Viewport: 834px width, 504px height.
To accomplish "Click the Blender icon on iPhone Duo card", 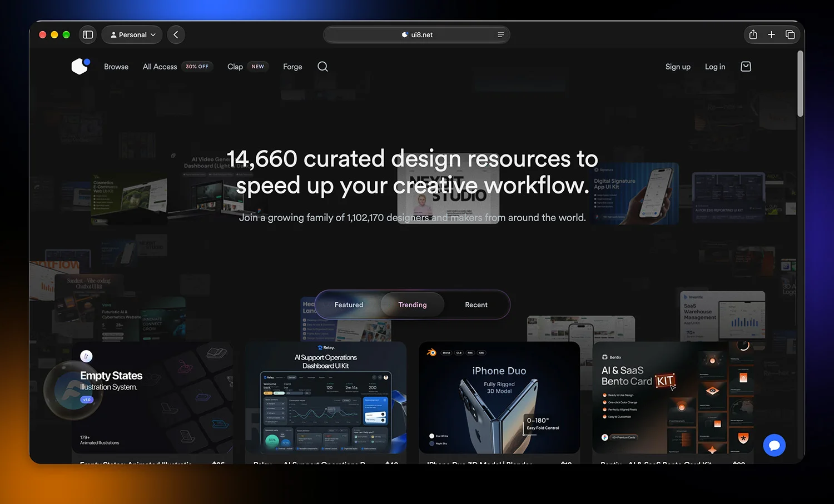I will [x=431, y=352].
